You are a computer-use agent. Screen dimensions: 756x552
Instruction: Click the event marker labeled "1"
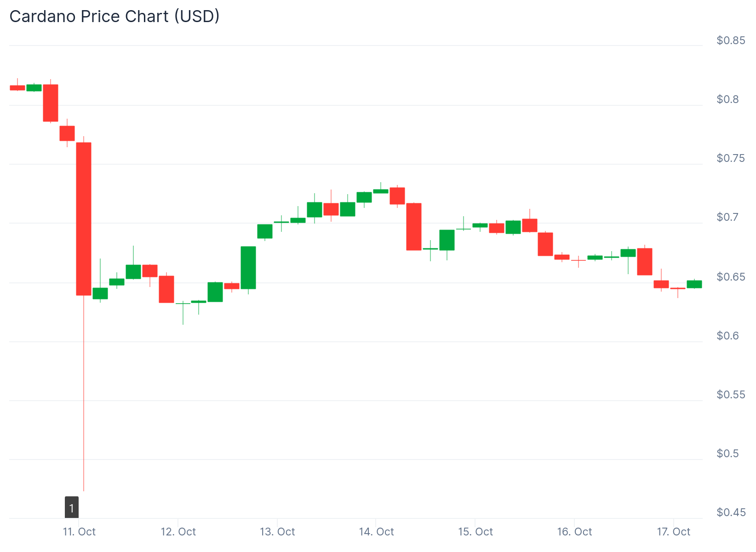(x=72, y=507)
